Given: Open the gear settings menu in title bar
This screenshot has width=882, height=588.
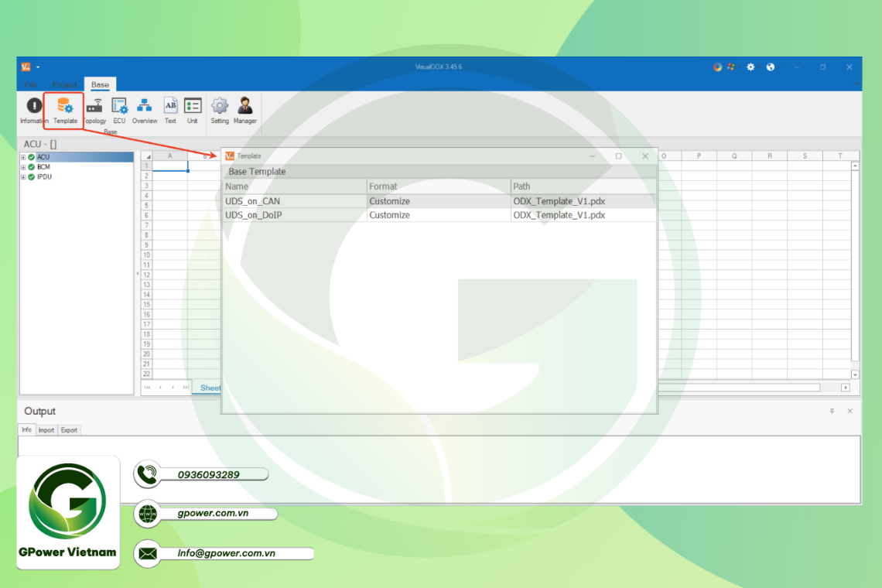Looking at the screenshot, I should pos(750,67).
